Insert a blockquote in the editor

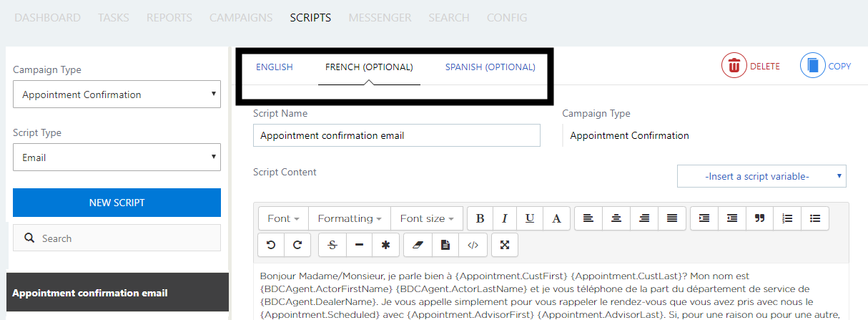759,218
